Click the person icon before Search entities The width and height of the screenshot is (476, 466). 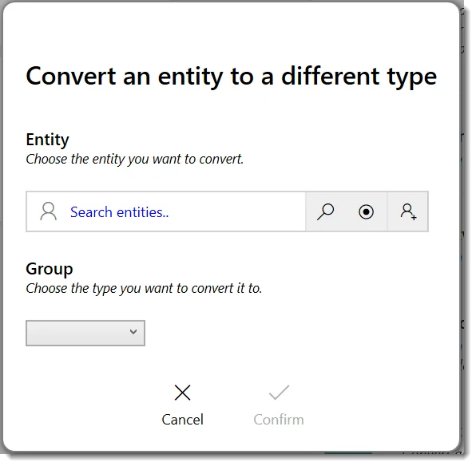pyautogui.click(x=48, y=211)
